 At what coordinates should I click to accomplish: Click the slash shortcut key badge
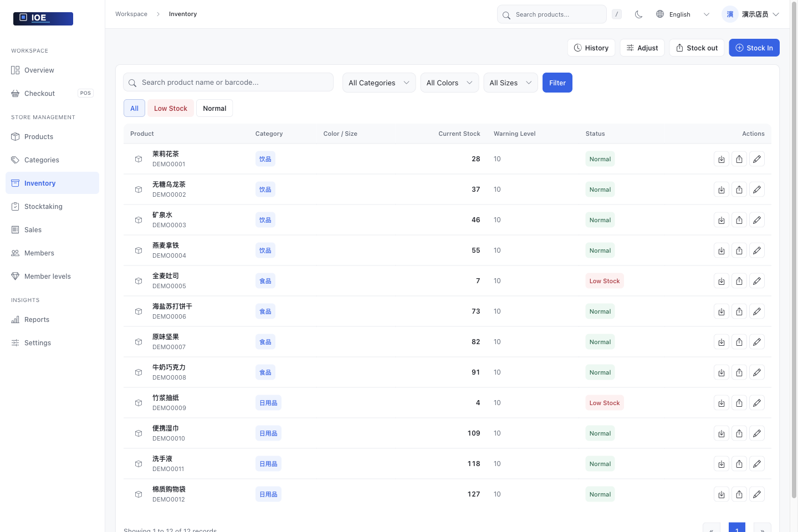617,14
